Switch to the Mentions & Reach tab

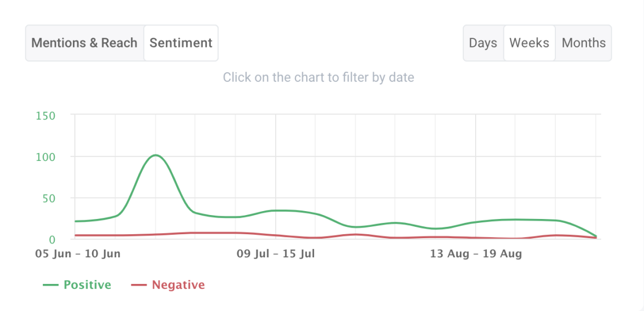84,43
